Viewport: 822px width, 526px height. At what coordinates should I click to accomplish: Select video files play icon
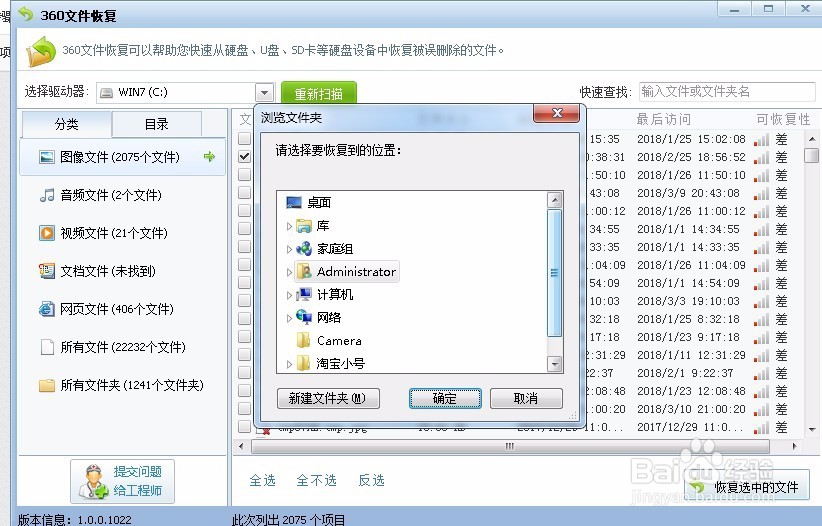click(x=47, y=233)
